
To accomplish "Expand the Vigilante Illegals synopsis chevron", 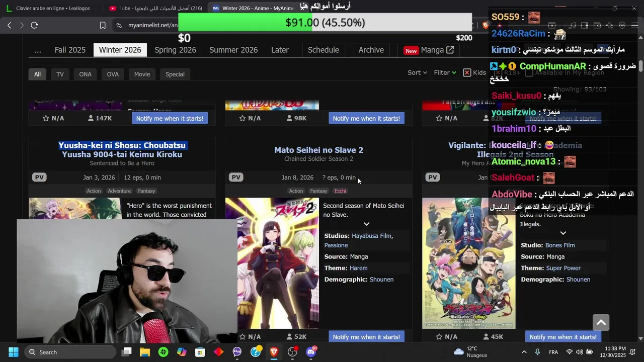I will pyautogui.click(x=563, y=233).
